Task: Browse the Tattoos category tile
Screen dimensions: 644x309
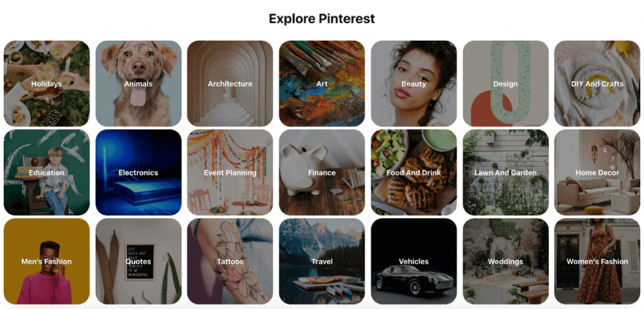Action: [x=230, y=261]
